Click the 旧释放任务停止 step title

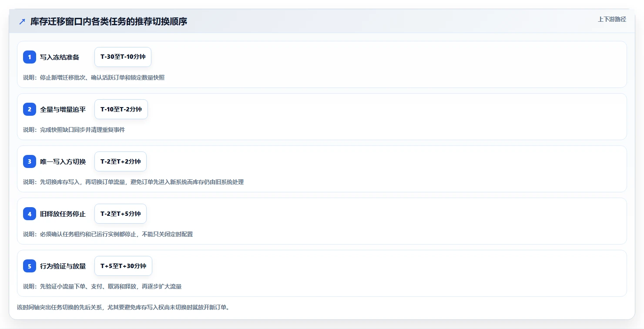tap(63, 214)
